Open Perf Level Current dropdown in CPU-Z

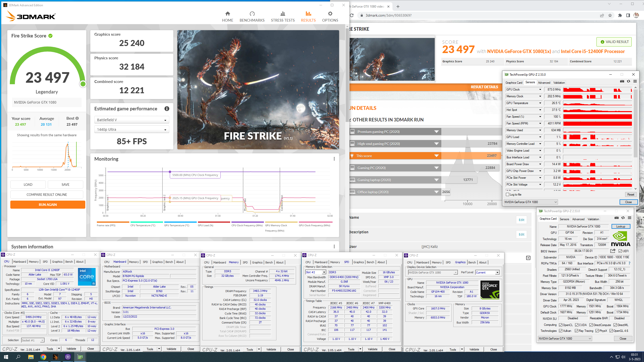(487, 272)
